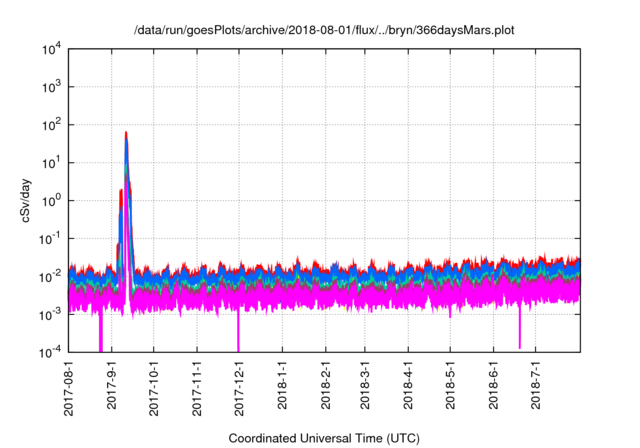Screen dimensions: 640x448
Task: Click the 2018-5-1 date label
Action: pos(450,385)
